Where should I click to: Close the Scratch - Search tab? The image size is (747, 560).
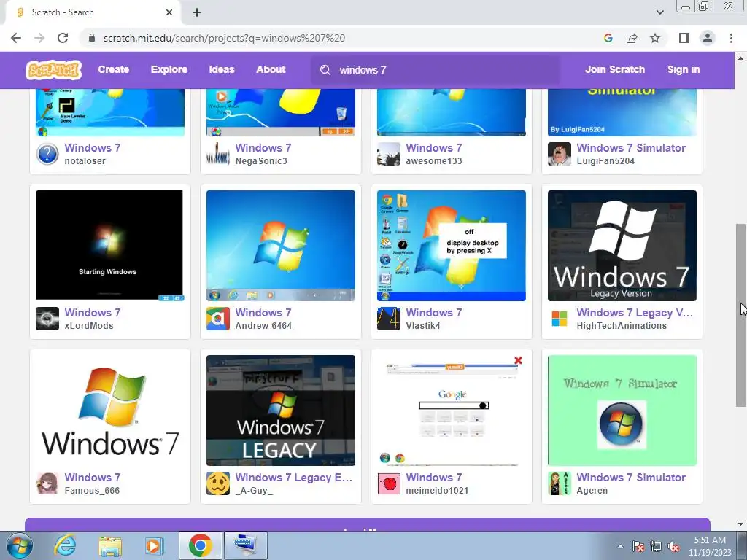tap(169, 12)
